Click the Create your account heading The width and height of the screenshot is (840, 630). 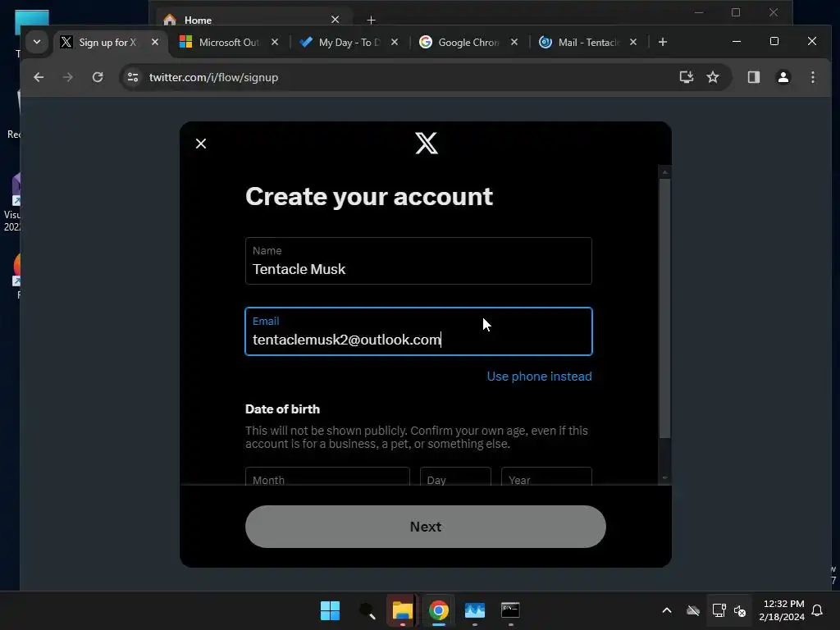[368, 197]
